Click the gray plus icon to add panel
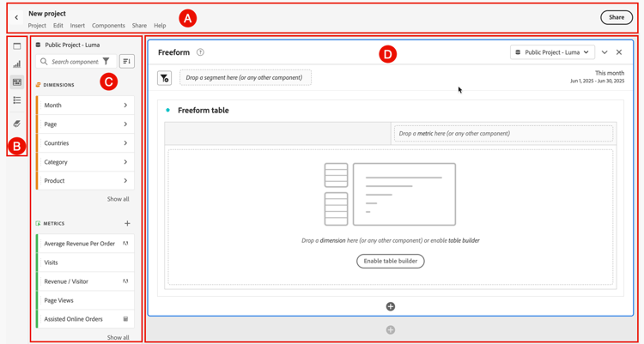The image size is (644, 344). (x=391, y=329)
